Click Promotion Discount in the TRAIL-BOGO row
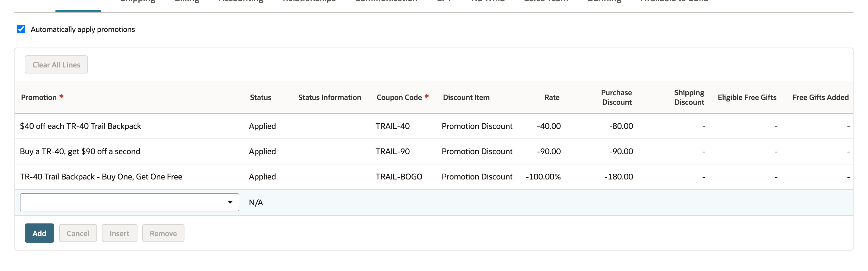 click(477, 177)
